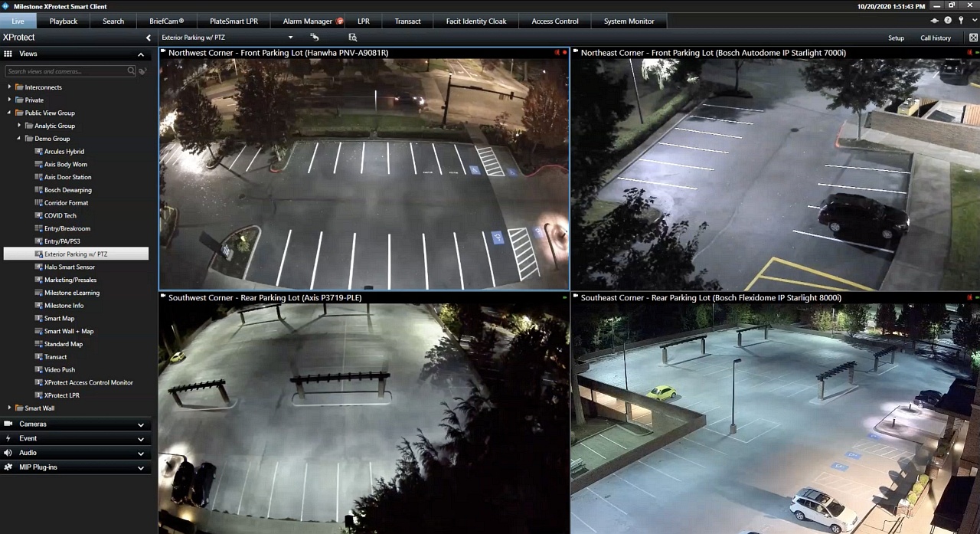Open the System Monitor tab
This screenshot has width=980, height=534.
tap(629, 21)
